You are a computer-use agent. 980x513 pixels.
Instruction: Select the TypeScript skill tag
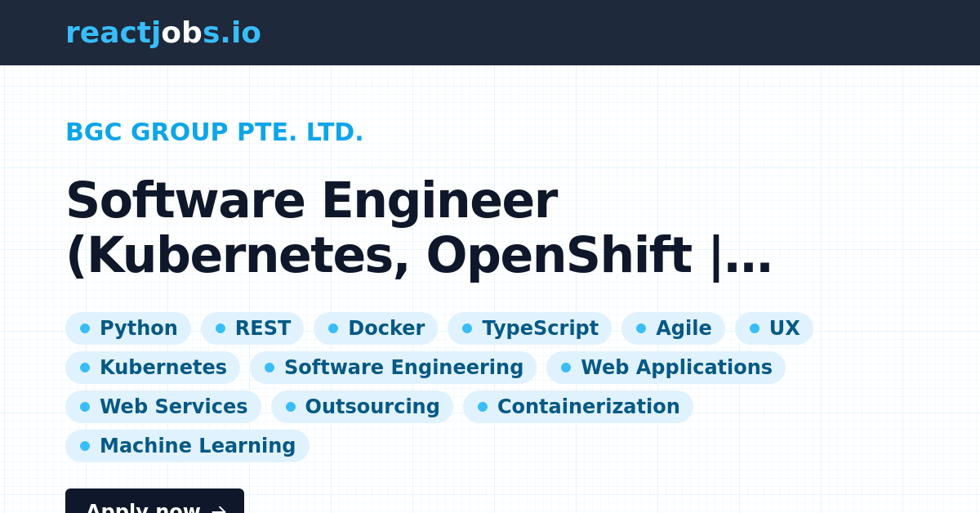[529, 328]
